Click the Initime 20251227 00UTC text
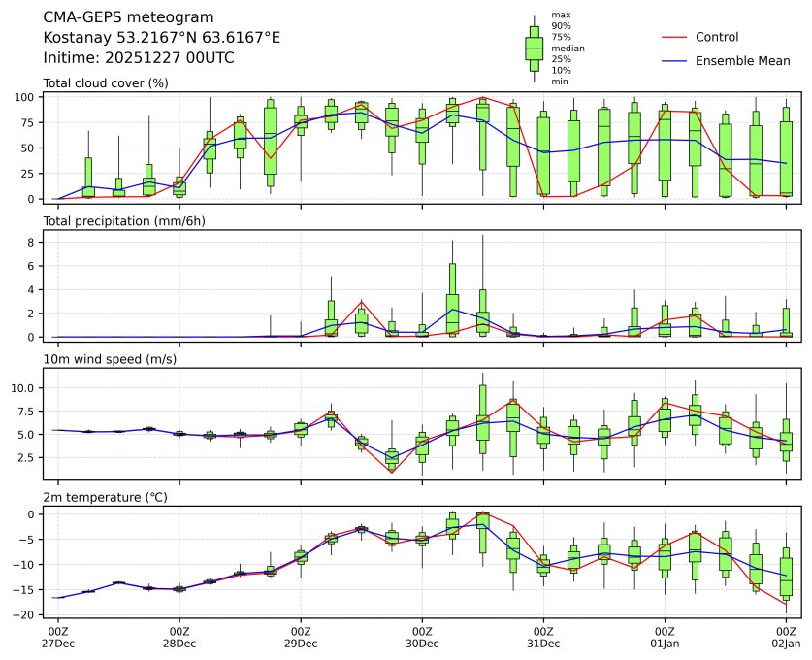Screen dimensions: 812x660 (x=139, y=58)
